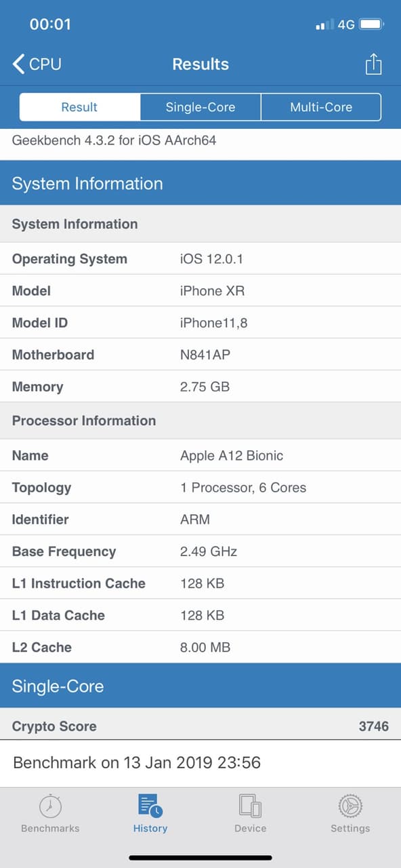The height and width of the screenshot is (868, 401).
Task: Tap the System Information header
Action: (x=200, y=183)
